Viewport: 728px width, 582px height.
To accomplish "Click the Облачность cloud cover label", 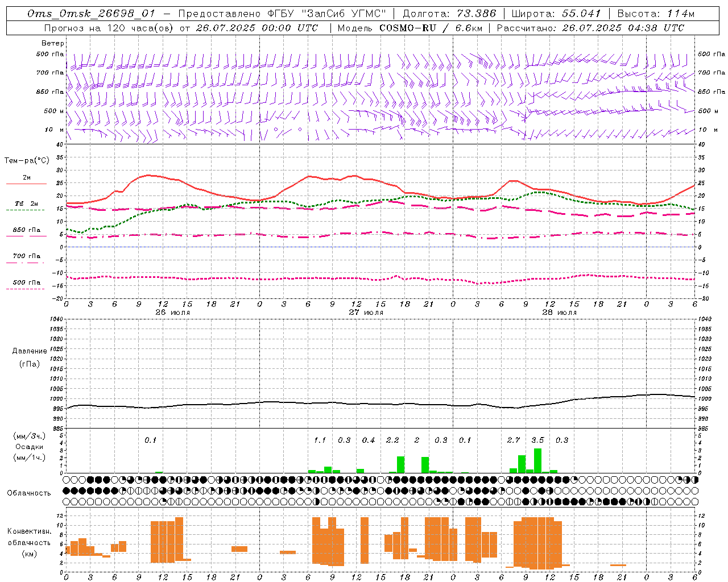I will 29,493.
